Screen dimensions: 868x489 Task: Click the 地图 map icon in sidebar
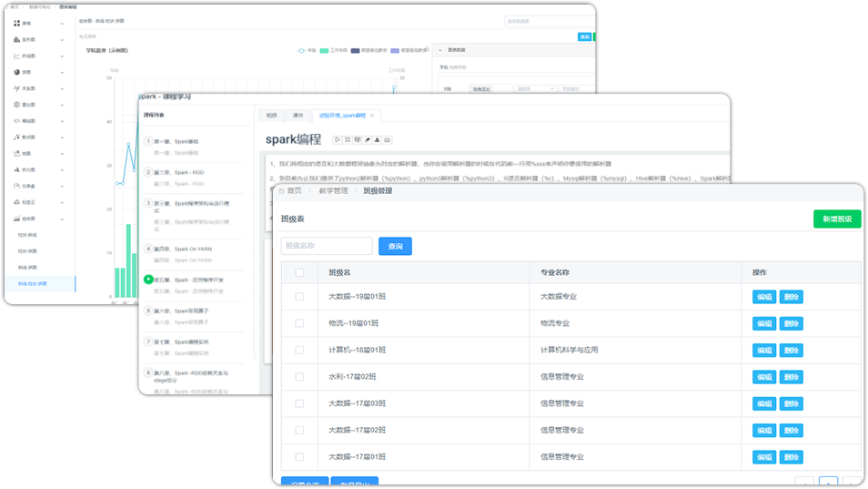pos(17,153)
